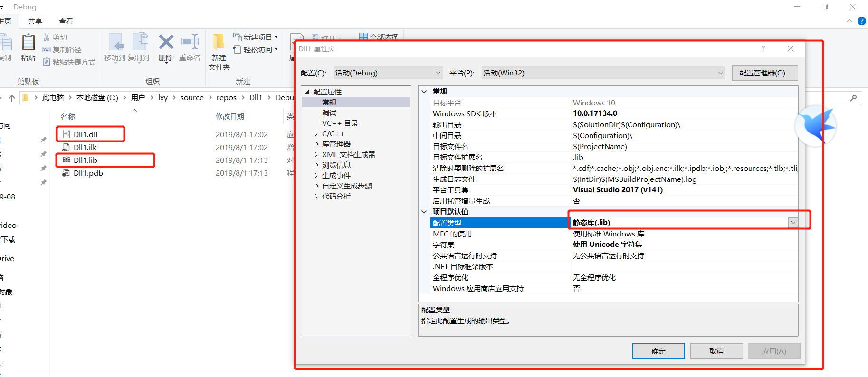Image resolution: width=868 pixels, height=377 pixels.
Task: Click the dialog help question mark
Action: [x=763, y=49]
